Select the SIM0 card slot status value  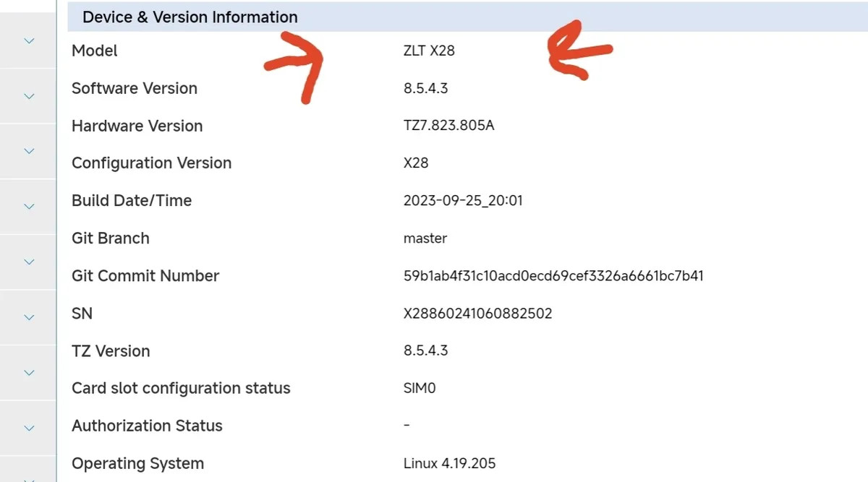pos(420,388)
